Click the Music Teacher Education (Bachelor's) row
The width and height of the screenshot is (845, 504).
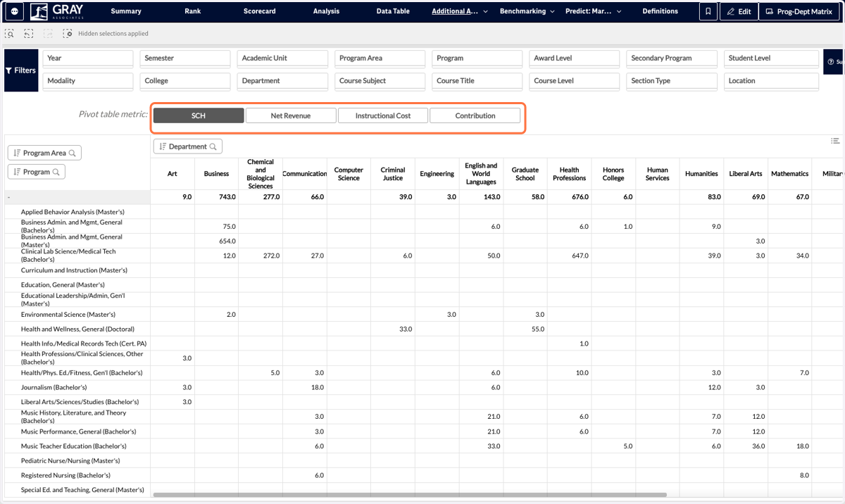click(77, 446)
